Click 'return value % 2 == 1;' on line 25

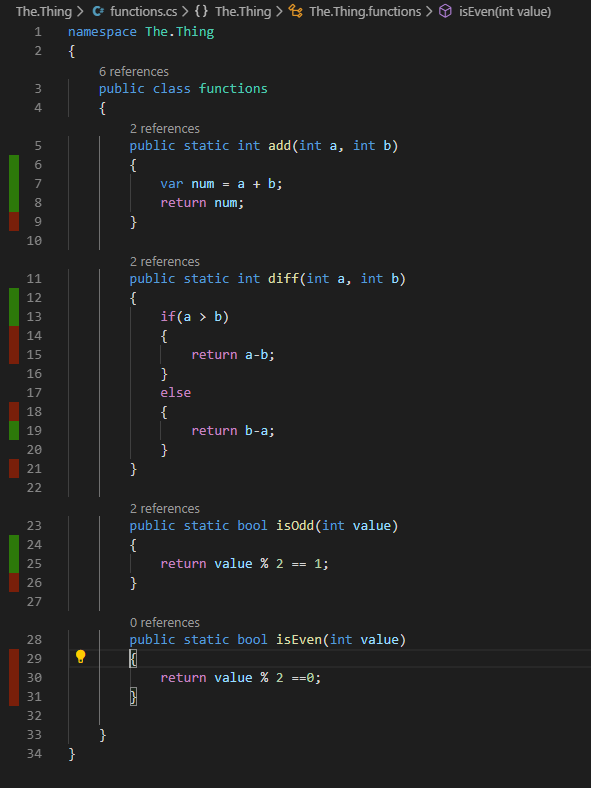245,564
